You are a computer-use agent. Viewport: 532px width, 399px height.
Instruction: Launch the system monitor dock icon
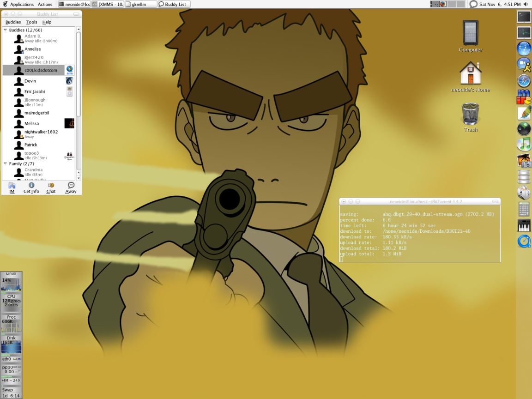click(524, 33)
